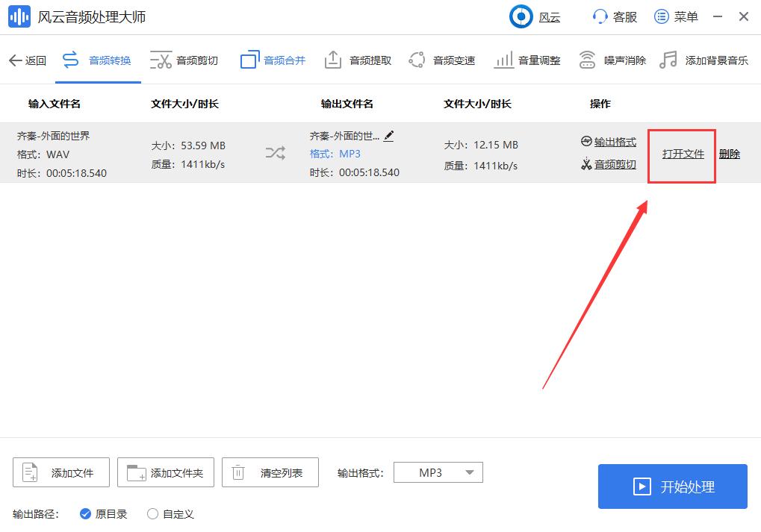
Task: Click 返回 to go back
Action: click(27, 62)
